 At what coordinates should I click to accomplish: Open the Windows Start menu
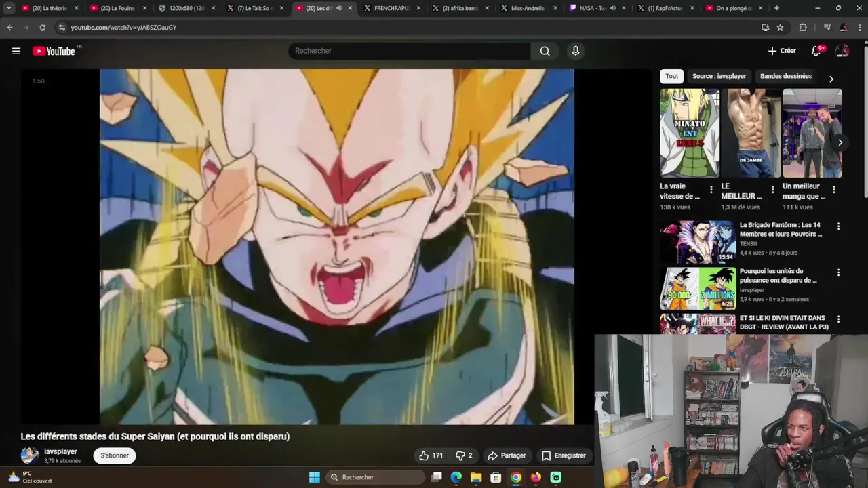[315, 477]
